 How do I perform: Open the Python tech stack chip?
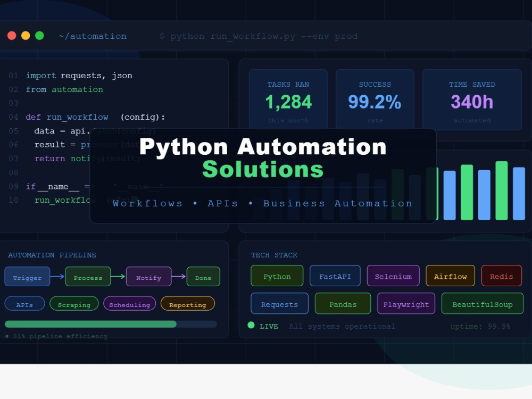pos(277,276)
